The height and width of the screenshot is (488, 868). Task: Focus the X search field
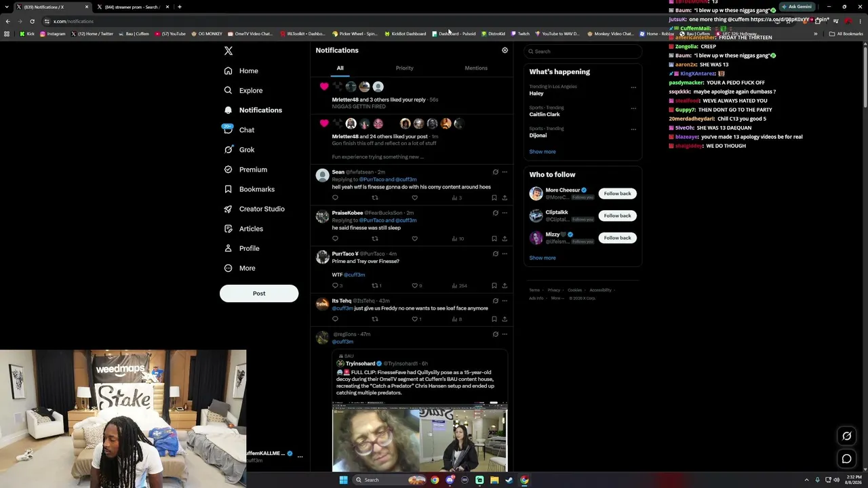click(x=583, y=52)
